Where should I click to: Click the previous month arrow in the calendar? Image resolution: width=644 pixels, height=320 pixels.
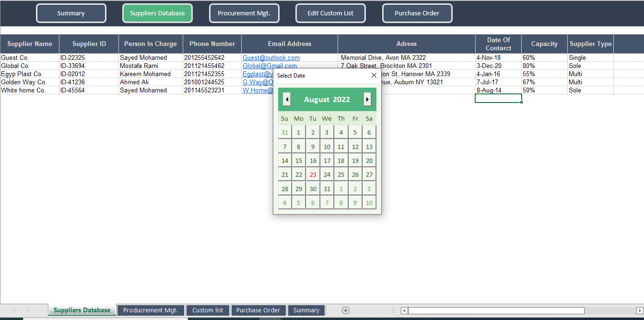pyautogui.click(x=286, y=99)
